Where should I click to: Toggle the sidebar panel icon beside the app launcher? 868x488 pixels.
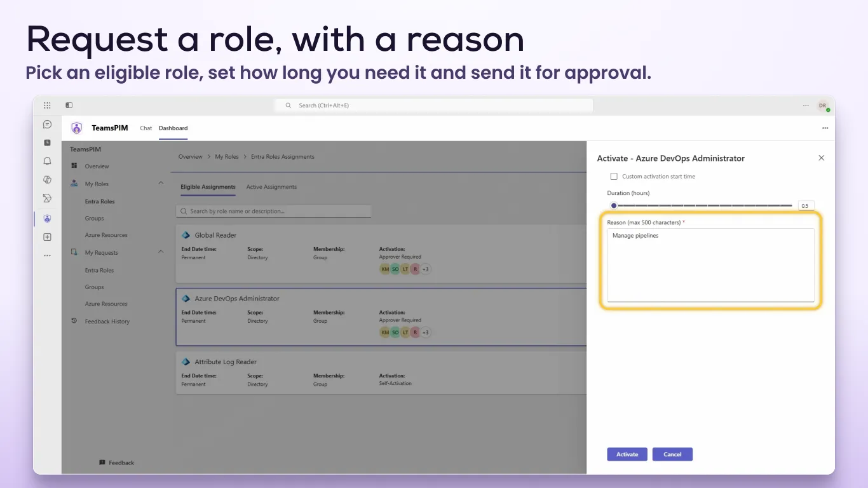(69, 105)
